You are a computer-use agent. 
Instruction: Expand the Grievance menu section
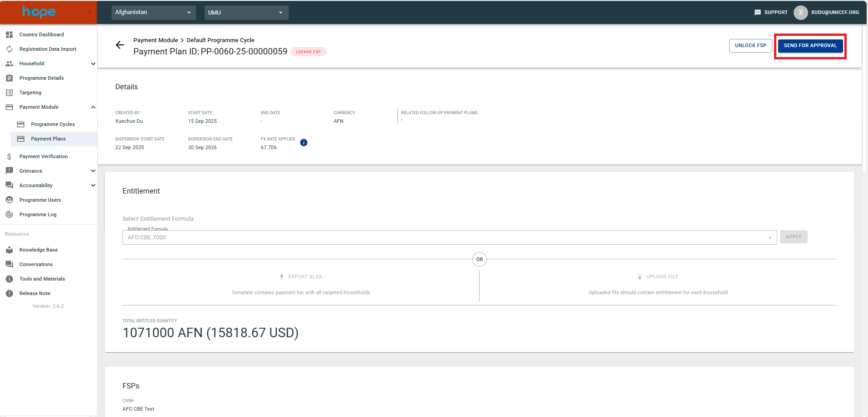pos(93,171)
